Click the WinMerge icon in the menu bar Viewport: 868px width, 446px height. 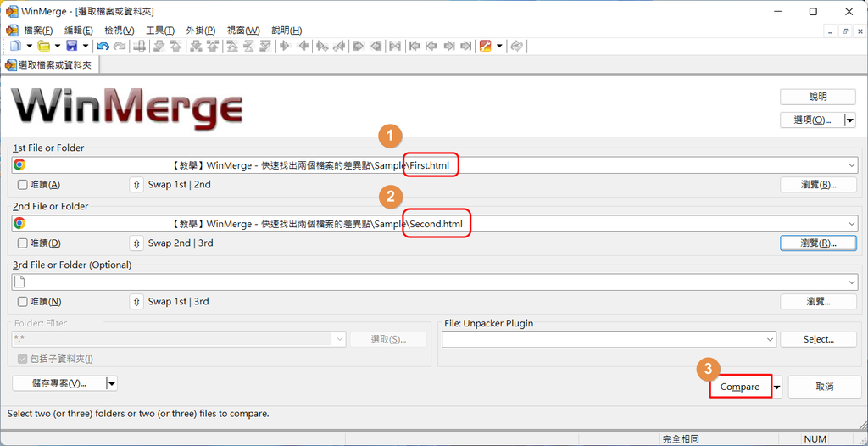coord(12,31)
